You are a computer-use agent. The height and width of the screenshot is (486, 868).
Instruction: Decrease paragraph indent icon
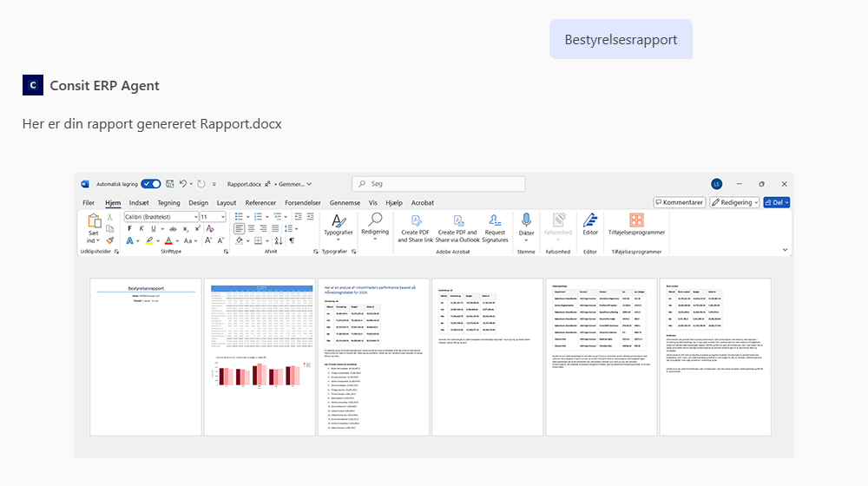tap(299, 216)
